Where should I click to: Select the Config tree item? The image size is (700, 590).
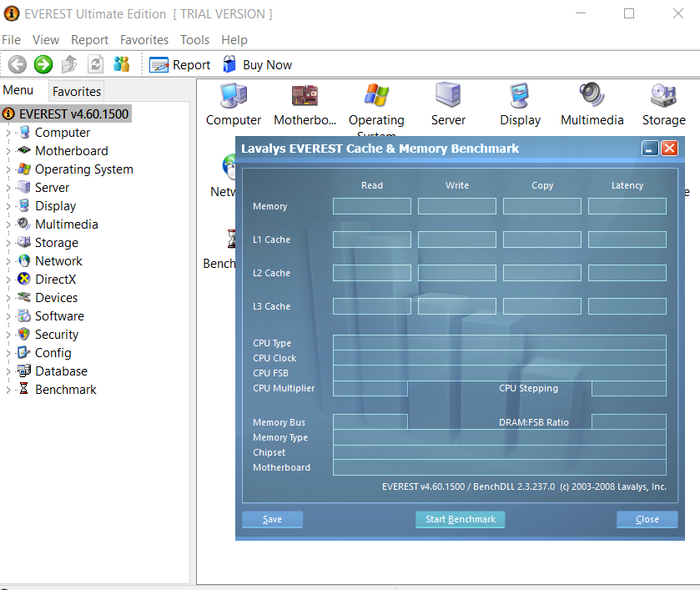tap(53, 353)
